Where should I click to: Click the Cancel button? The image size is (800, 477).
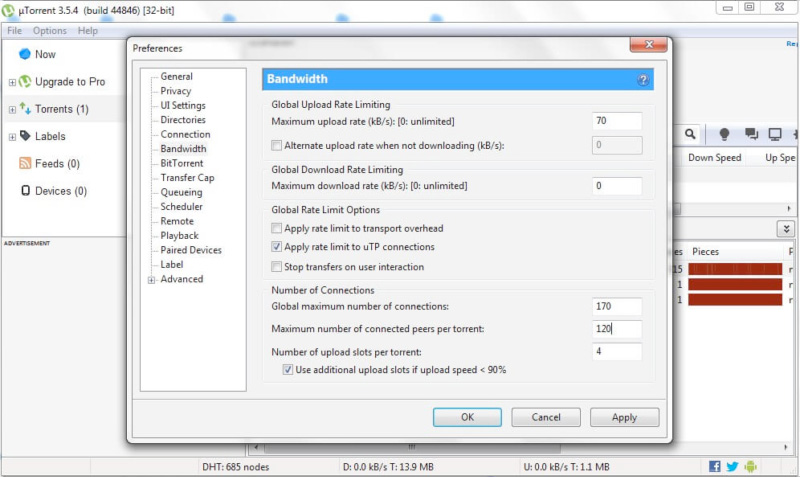click(x=545, y=417)
